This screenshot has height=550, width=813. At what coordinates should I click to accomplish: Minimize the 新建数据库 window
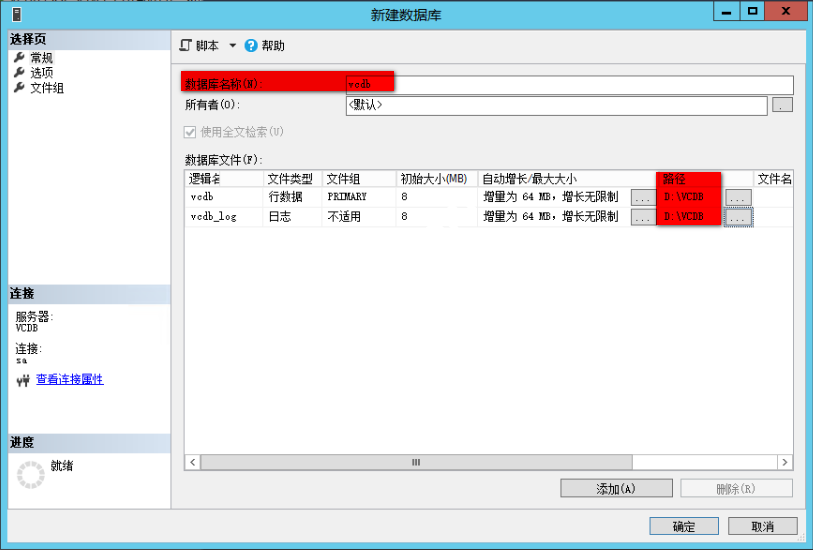(x=726, y=11)
